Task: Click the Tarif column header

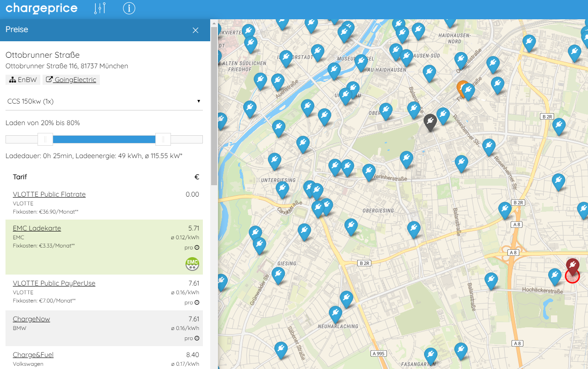Action: [20, 177]
